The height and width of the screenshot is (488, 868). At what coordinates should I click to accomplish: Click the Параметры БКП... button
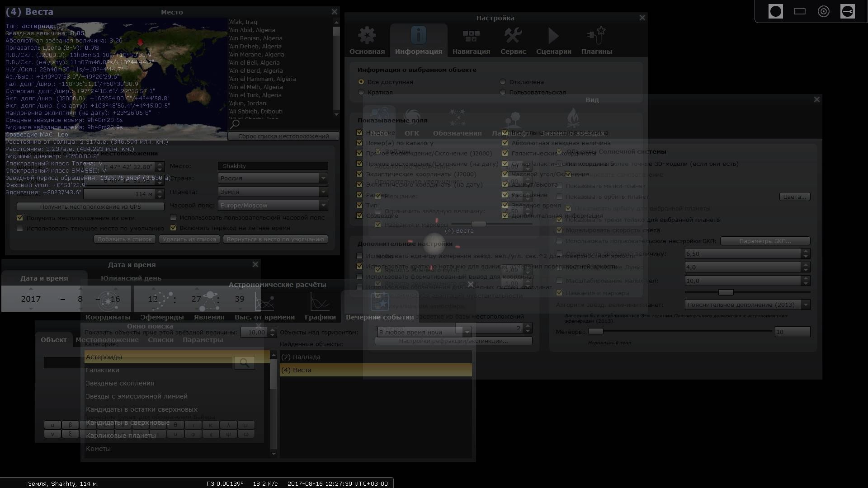(x=765, y=241)
